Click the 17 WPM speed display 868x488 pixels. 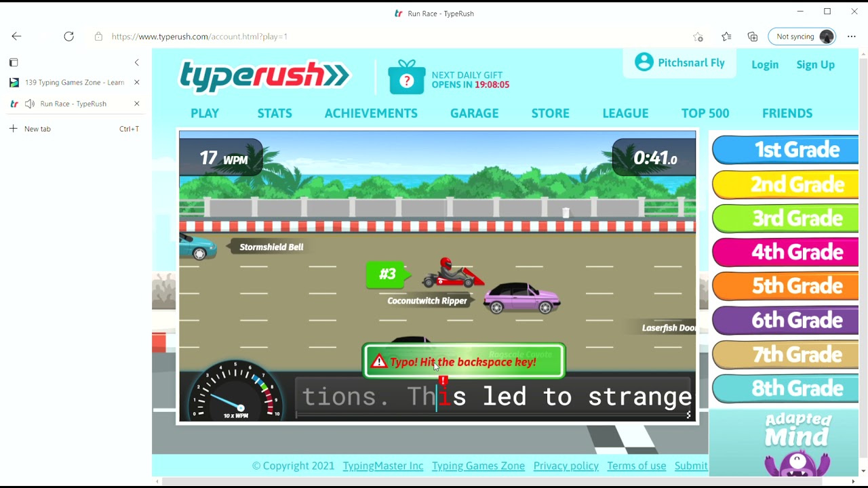coord(221,158)
